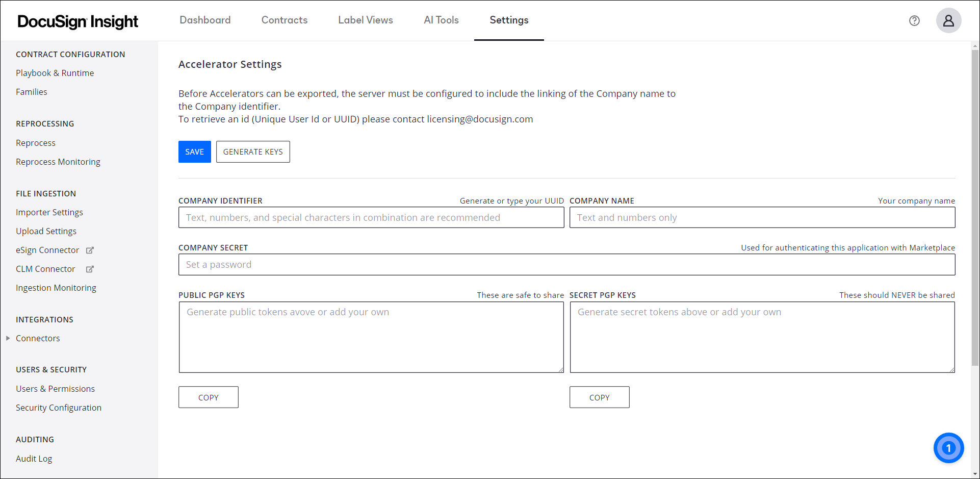Open the Audit Log page
Image resolution: width=980 pixels, height=479 pixels.
coord(34,458)
